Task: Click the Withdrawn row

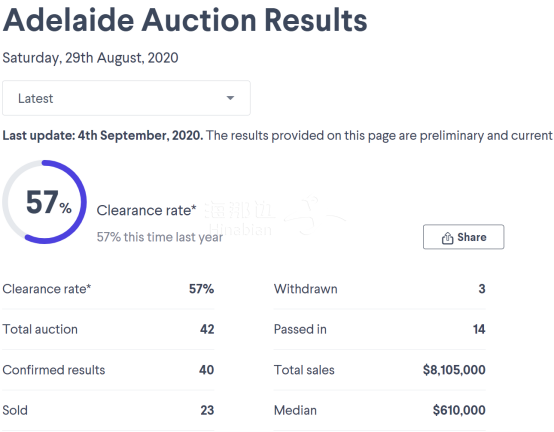Action: 379,289
